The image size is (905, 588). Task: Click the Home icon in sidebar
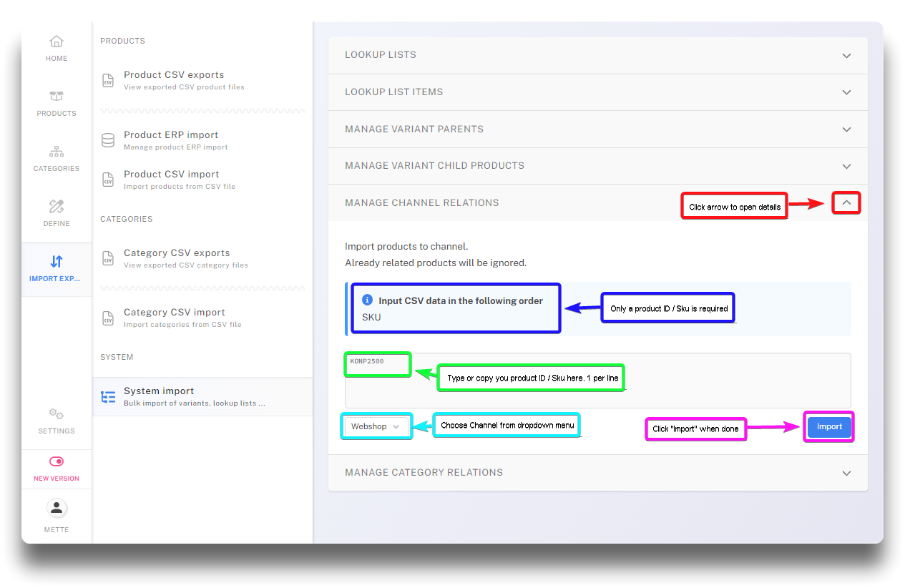57,41
